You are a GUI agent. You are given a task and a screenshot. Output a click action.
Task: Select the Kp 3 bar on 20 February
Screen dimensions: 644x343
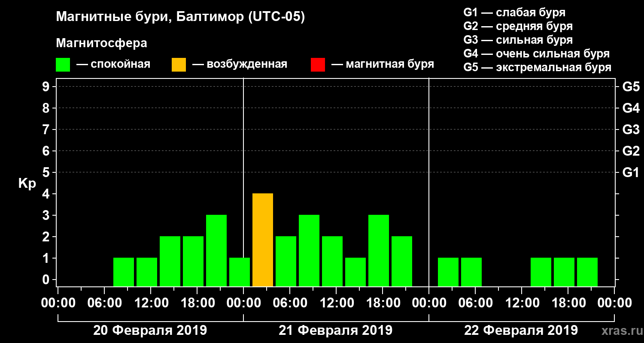[216, 251]
